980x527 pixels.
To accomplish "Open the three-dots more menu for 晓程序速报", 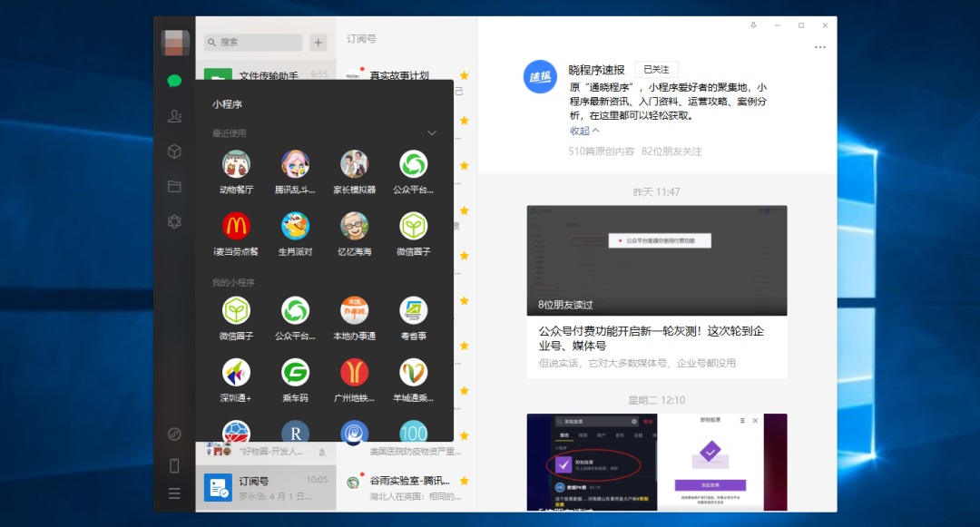I will click(820, 47).
